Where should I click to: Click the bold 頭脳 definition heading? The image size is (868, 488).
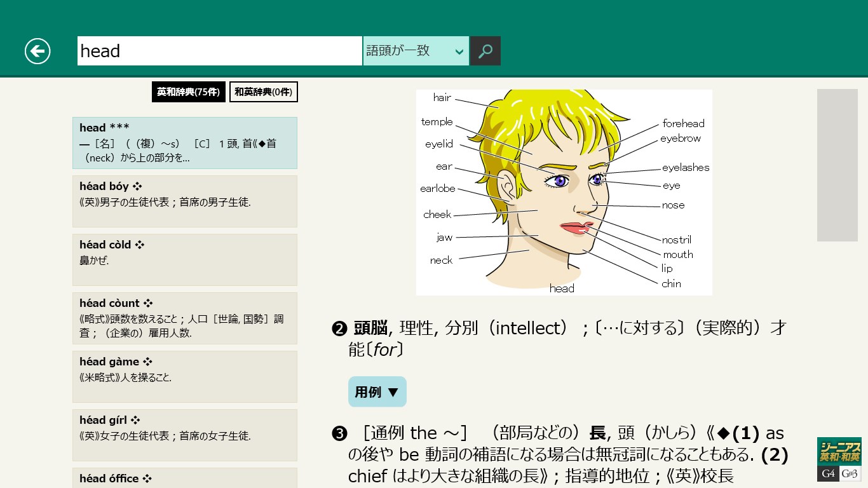coord(370,329)
